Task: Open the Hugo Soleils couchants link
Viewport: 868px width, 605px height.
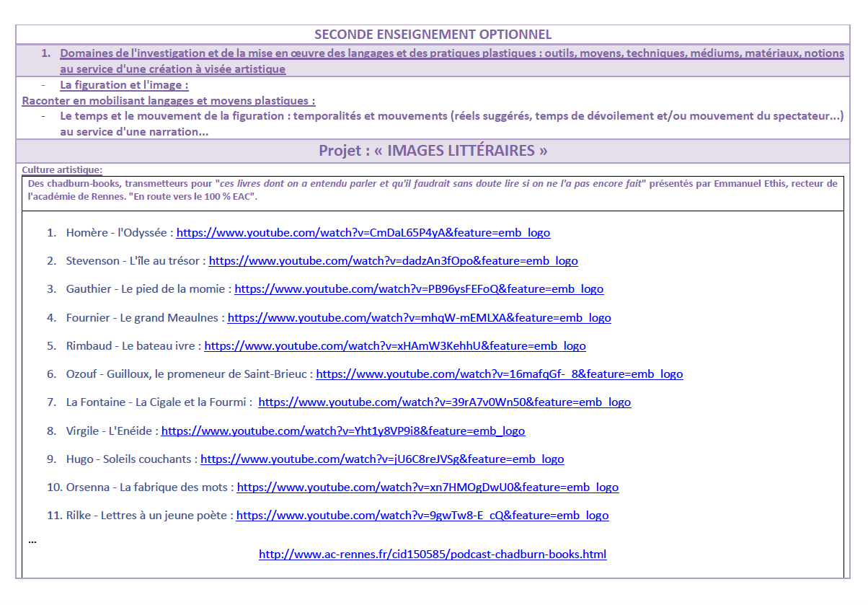Action: (x=382, y=459)
